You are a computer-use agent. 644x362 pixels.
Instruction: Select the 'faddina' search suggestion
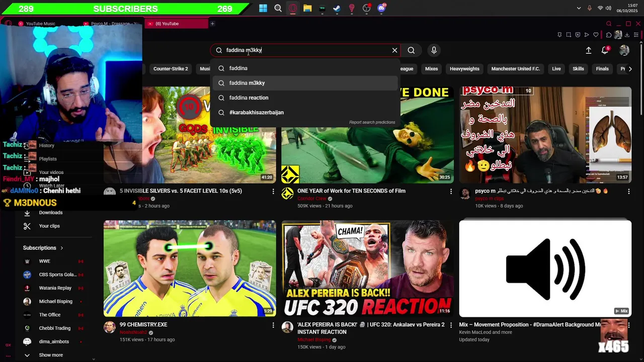(305, 68)
